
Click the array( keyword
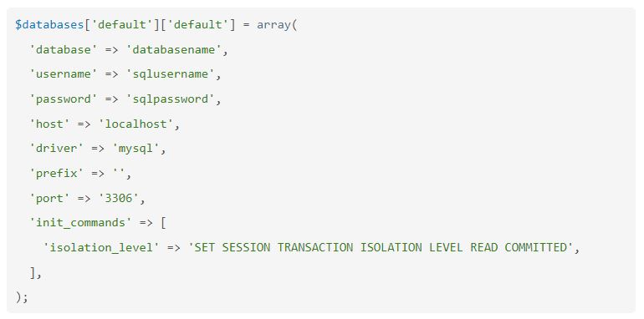click(277, 24)
